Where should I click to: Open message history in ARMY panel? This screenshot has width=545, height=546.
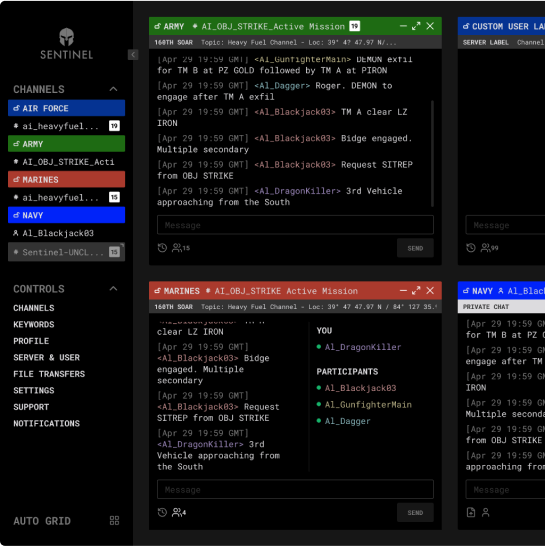(162, 248)
